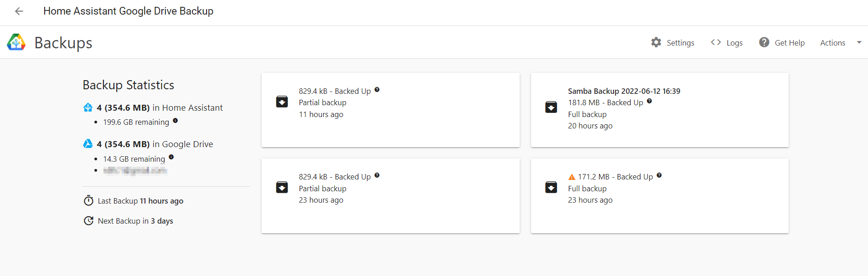
Task: Open the partial backup from 23 hours ago
Action: [390, 196]
